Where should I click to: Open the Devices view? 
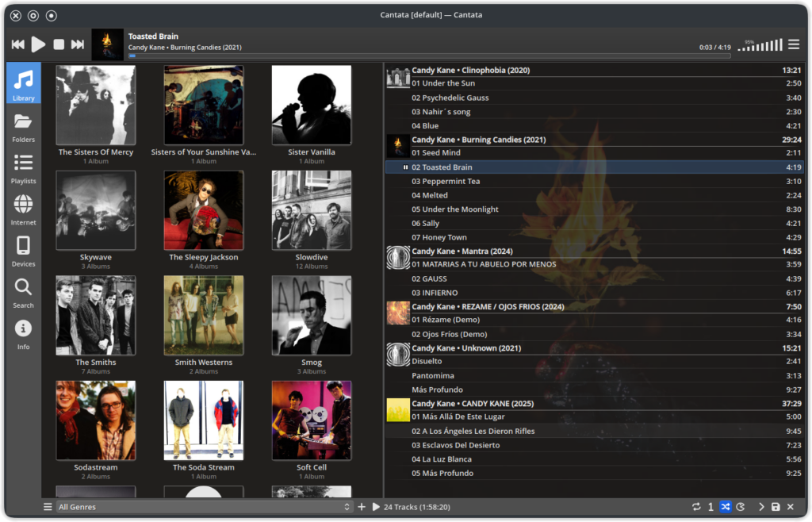[24, 251]
